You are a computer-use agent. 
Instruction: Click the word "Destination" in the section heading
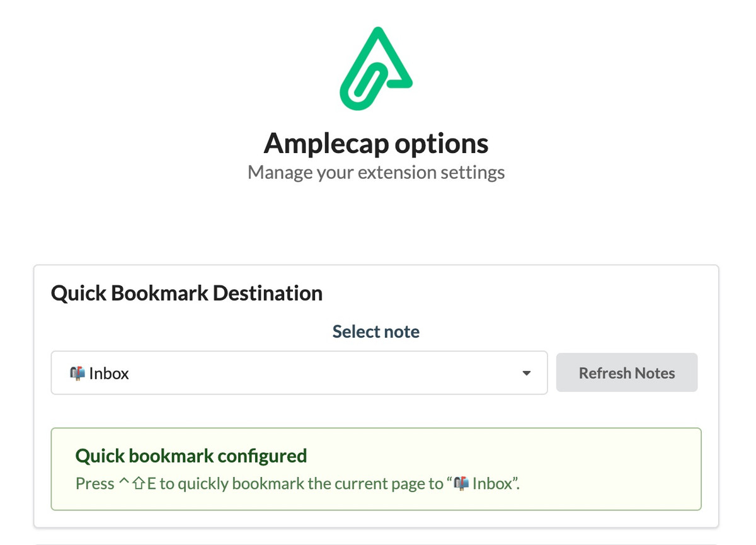pos(267,293)
